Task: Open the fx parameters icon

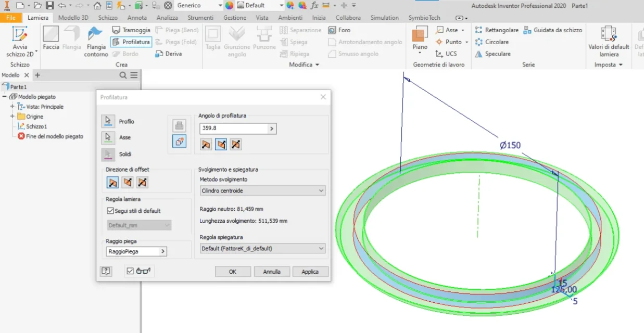Action: 314,5
